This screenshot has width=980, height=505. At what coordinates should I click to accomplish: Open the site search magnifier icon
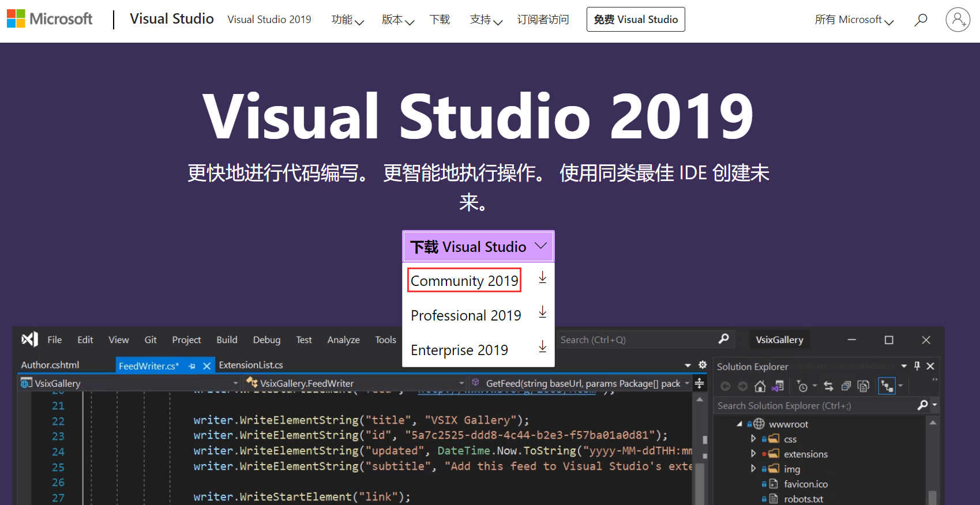921,20
